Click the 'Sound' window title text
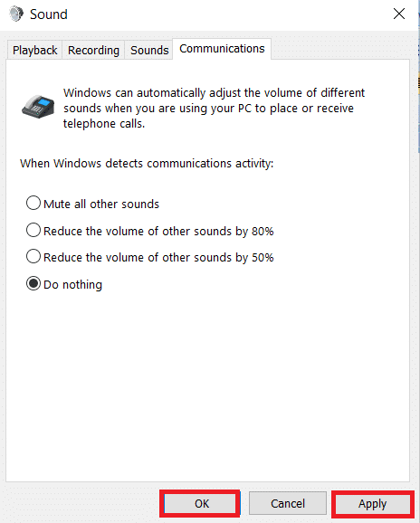 pos(49,14)
